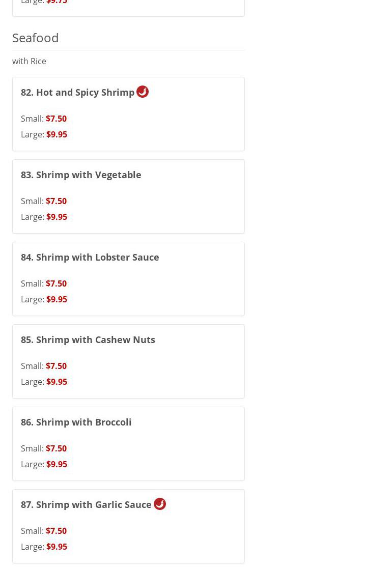Screen dimensions: 392x567
Task: Click the Large $9.95 price for Shrimp with Cashew Nuts
Action: [x=57, y=382]
